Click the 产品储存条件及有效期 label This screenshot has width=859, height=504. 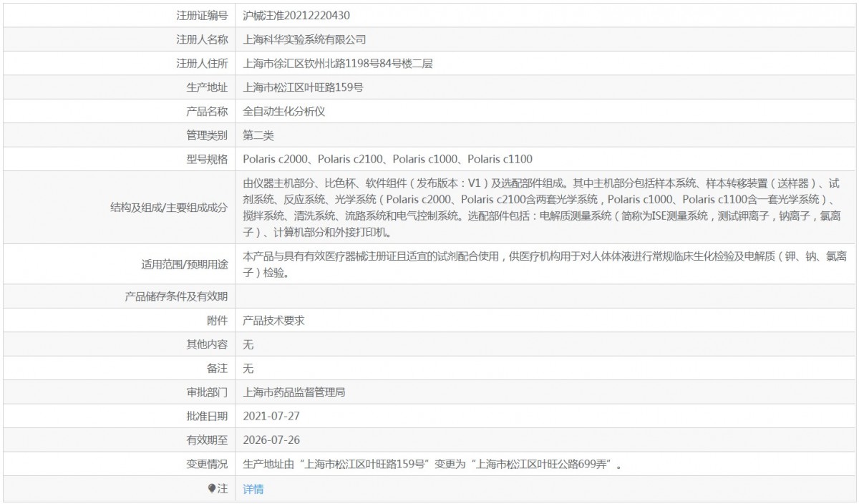176,296
